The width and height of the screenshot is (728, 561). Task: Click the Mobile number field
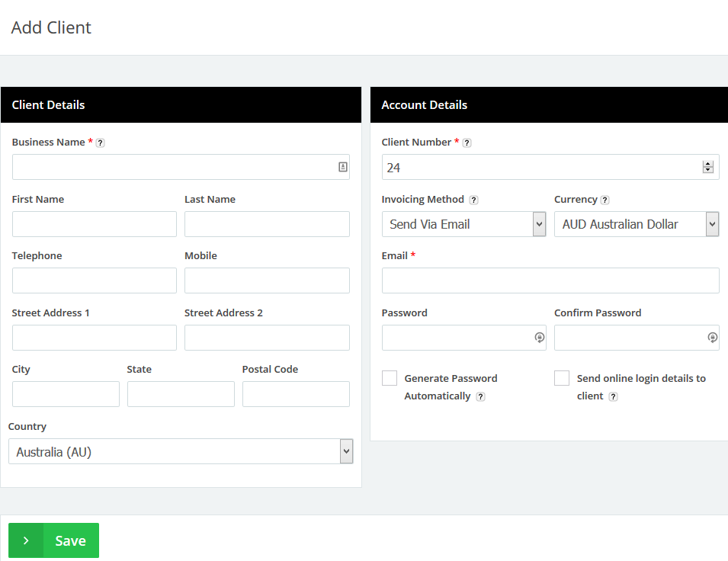point(267,280)
